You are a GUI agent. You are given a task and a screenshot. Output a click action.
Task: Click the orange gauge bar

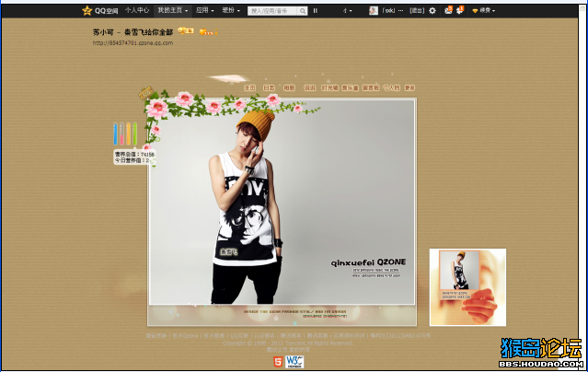128,134
